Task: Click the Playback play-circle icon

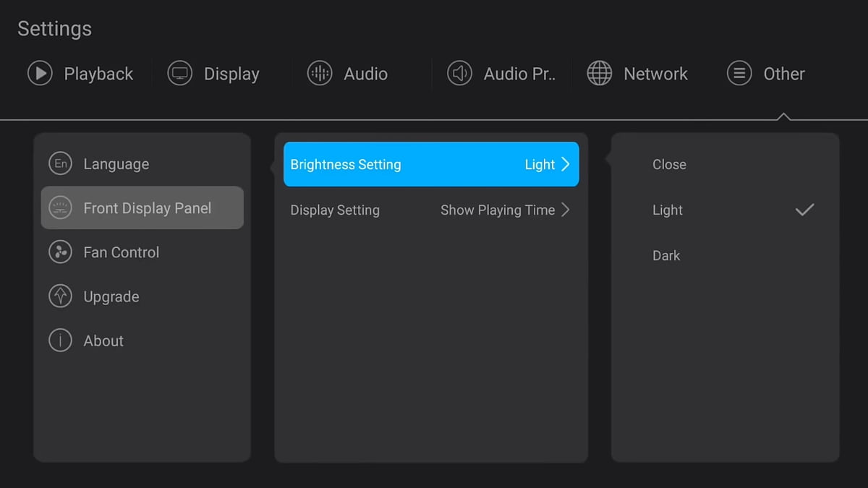Action: click(40, 73)
